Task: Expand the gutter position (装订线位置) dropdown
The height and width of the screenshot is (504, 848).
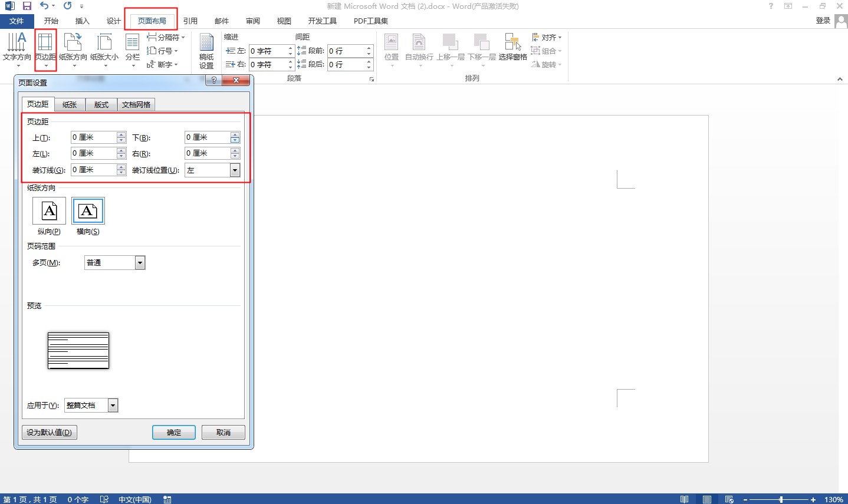Action: (235, 170)
